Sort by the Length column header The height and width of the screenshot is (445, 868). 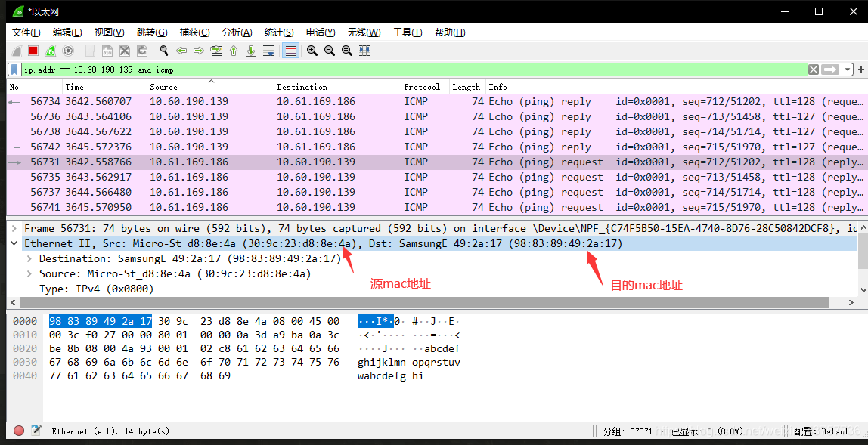pos(467,87)
